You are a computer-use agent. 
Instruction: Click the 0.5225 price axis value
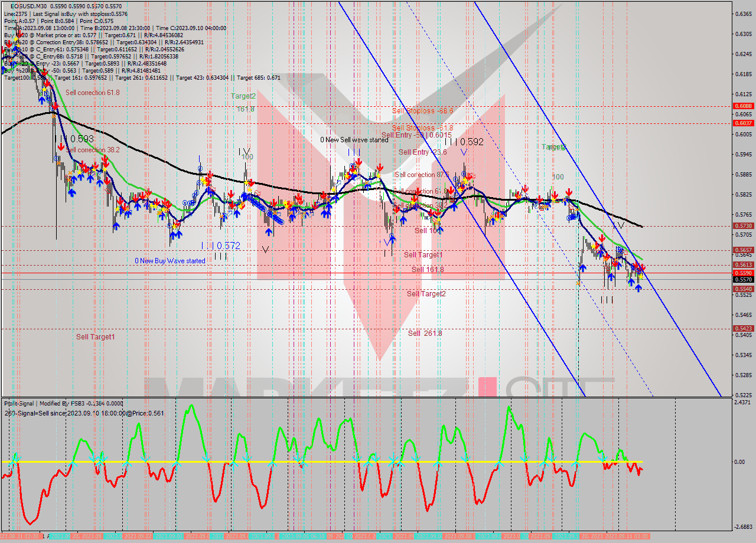pos(743,395)
